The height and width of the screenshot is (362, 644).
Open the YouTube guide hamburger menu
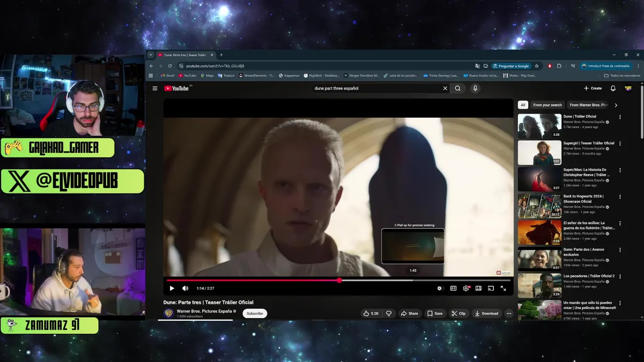(x=155, y=88)
